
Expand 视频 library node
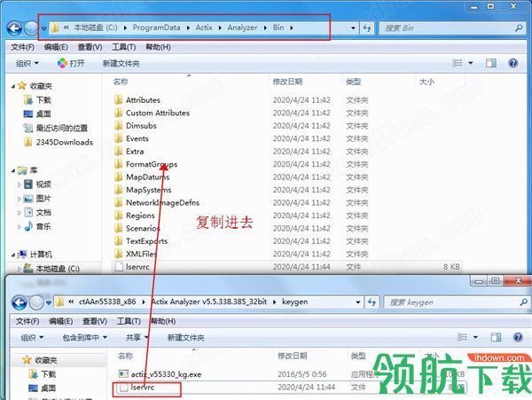(20, 184)
